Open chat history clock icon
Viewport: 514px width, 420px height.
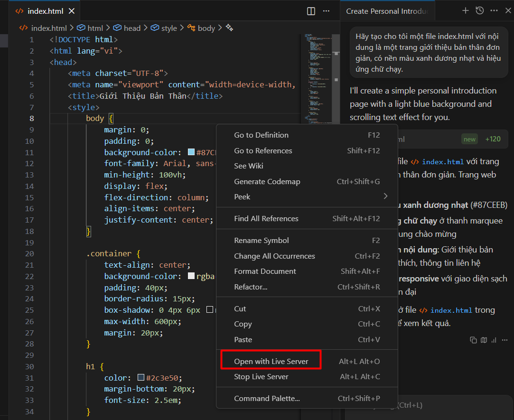pos(480,10)
